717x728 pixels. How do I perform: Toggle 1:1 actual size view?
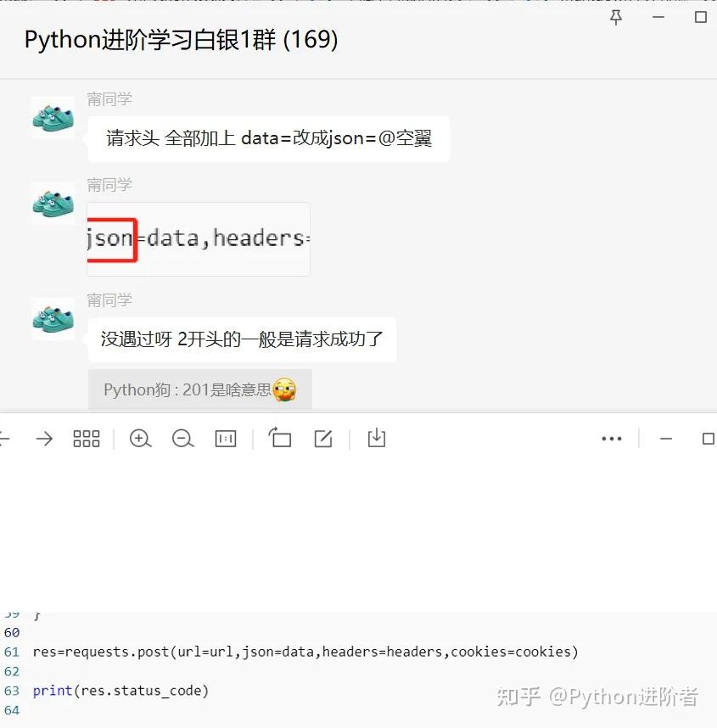(225, 439)
